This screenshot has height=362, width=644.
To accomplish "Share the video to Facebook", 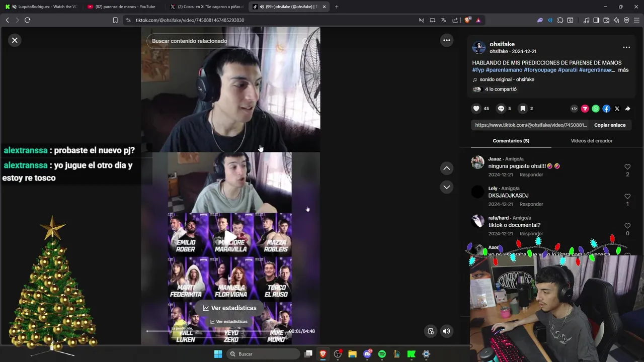I will coord(606,109).
